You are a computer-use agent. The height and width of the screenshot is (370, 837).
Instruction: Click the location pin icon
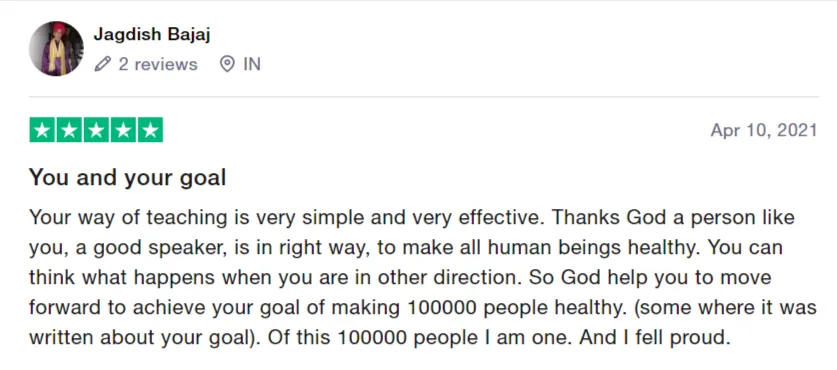[x=227, y=65]
